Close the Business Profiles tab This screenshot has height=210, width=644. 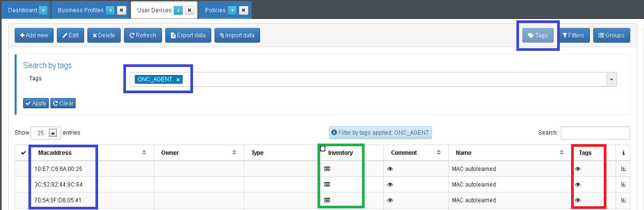point(122,10)
